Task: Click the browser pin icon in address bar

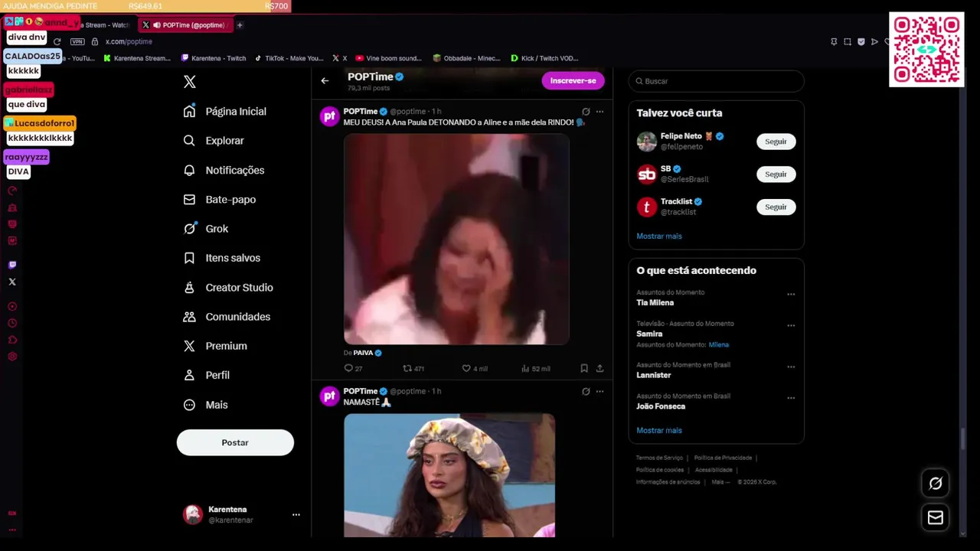Action: [834, 42]
